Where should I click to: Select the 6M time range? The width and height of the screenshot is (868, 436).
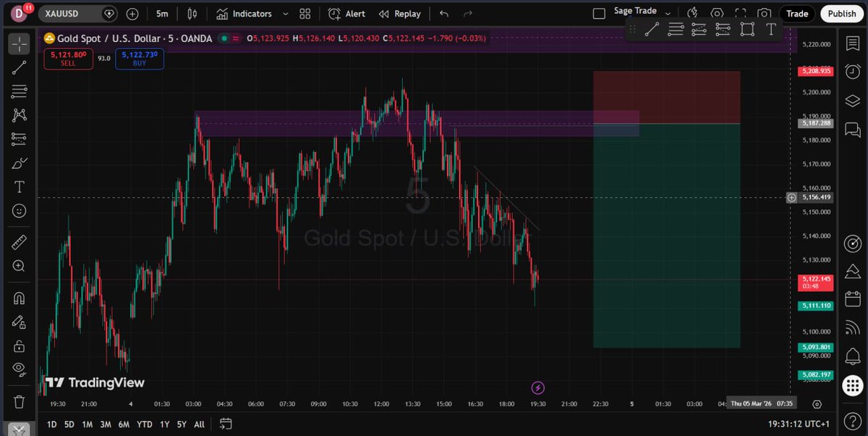tap(124, 424)
